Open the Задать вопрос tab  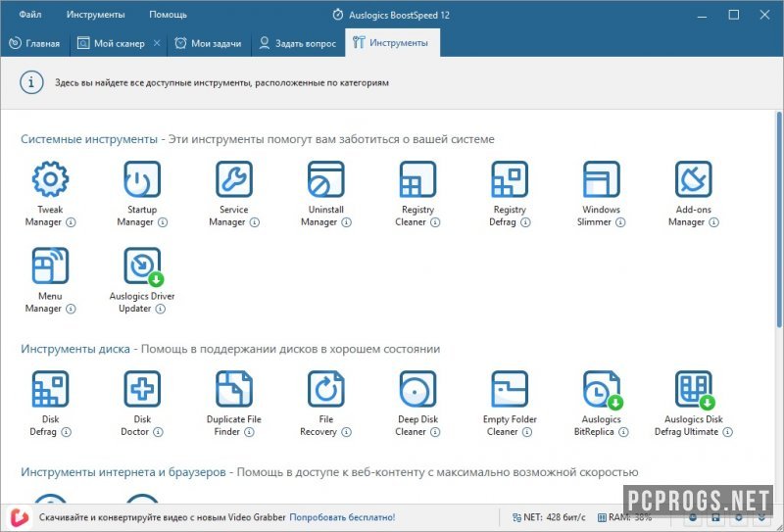coord(298,43)
